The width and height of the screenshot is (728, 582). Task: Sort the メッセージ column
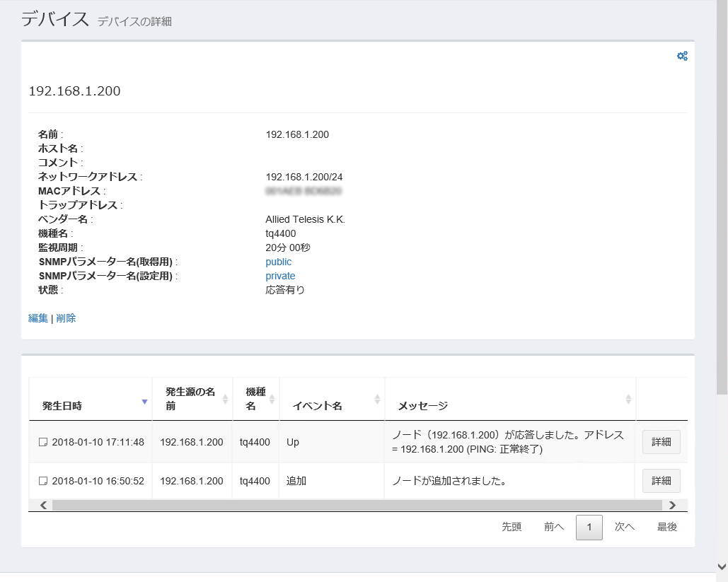pyautogui.click(x=628, y=400)
